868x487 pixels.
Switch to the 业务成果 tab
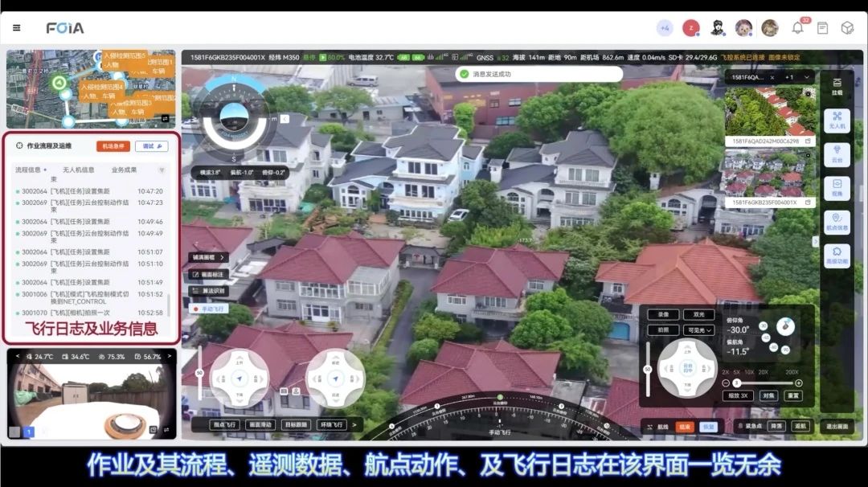[x=124, y=170]
